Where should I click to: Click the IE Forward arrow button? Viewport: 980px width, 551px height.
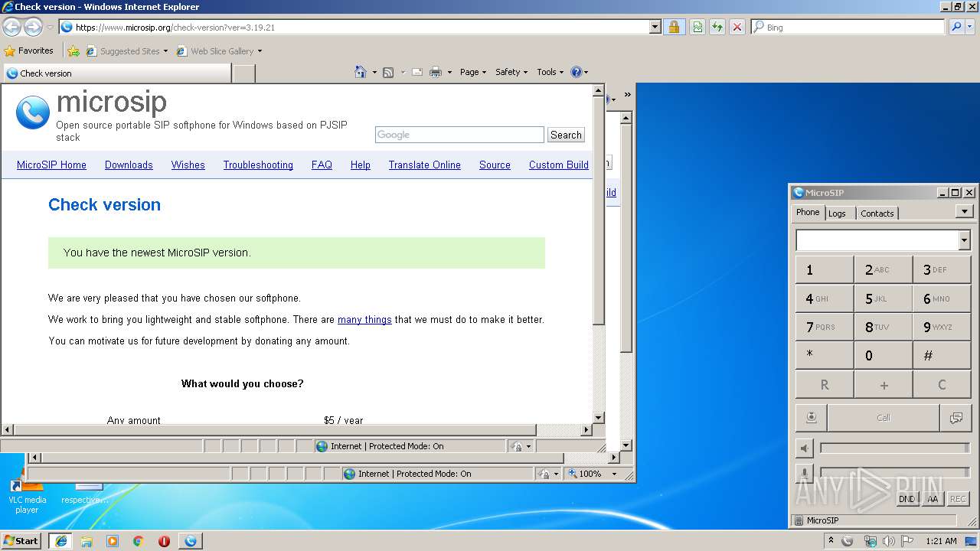pyautogui.click(x=33, y=28)
